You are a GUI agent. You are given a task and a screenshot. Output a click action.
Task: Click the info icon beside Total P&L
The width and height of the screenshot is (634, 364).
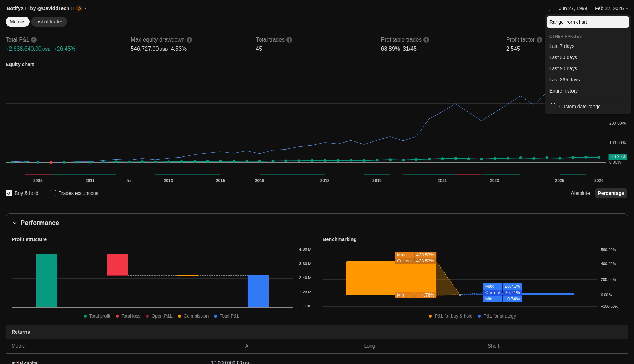click(34, 40)
